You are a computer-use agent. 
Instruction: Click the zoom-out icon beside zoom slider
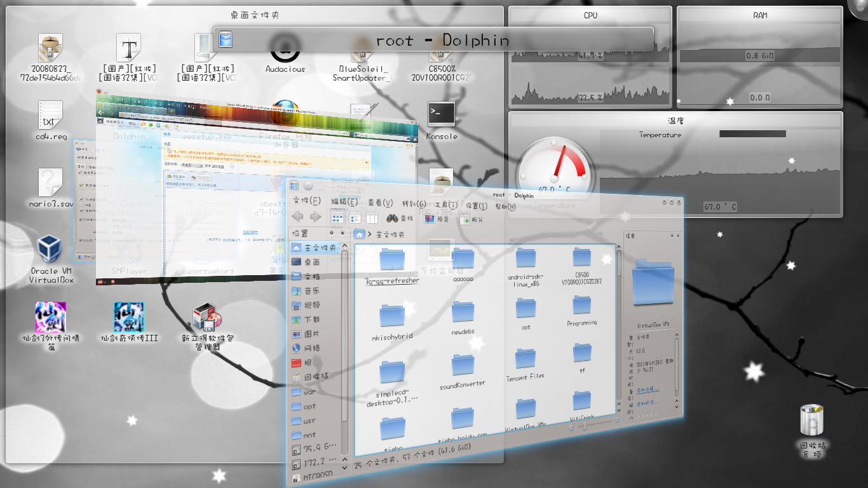tap(570, 428)
